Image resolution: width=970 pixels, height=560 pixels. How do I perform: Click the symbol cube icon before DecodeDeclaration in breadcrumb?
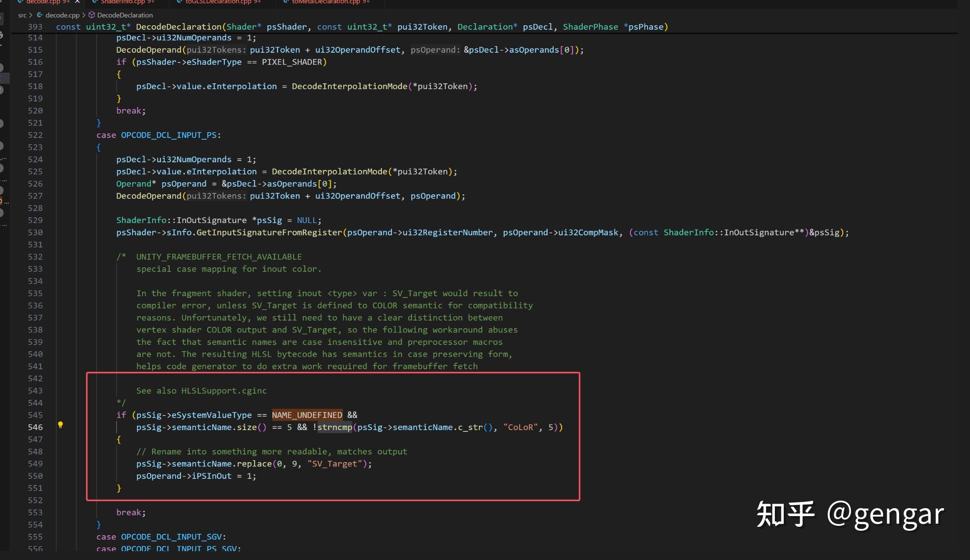(x=91, y=15)
